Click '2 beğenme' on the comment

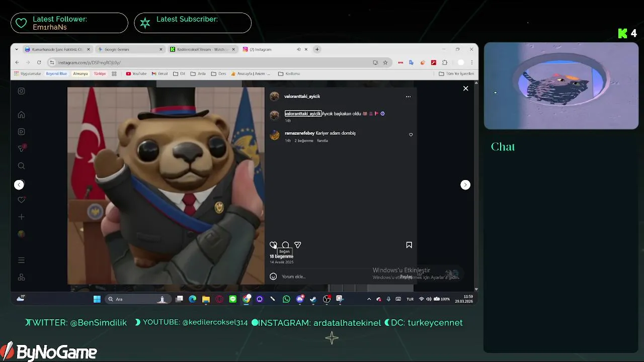[x=303, y=141]
